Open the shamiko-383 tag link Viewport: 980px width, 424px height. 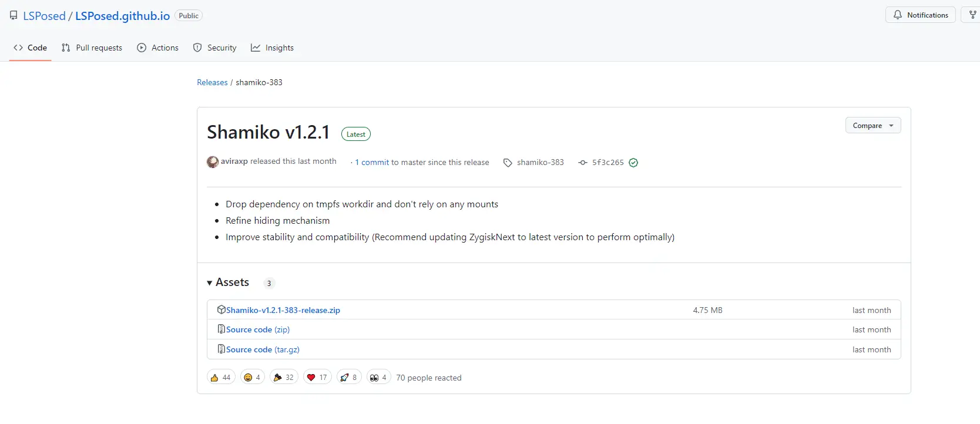point(541,163)
